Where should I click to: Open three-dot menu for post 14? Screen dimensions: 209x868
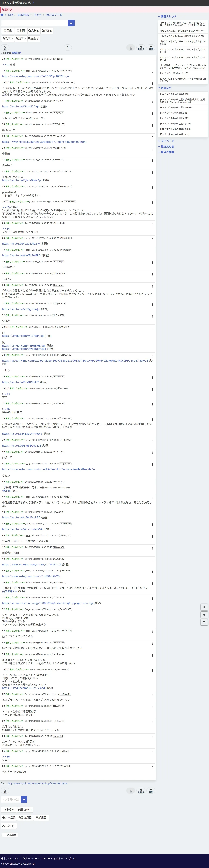[x=152, y=72]
